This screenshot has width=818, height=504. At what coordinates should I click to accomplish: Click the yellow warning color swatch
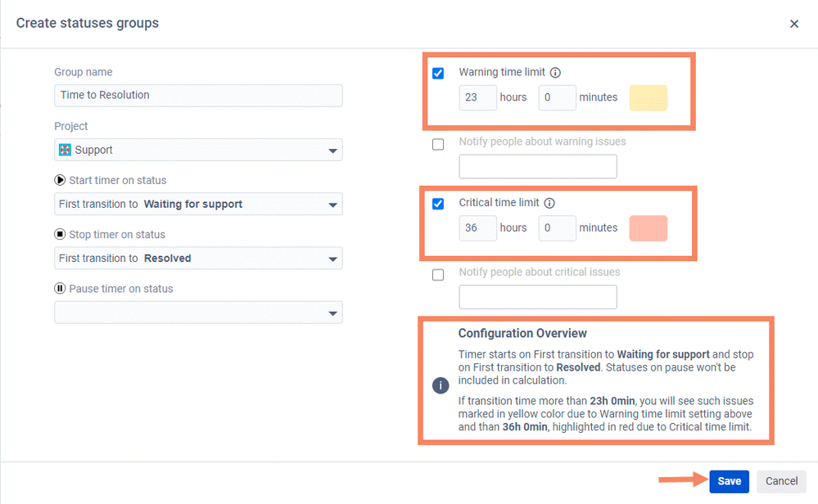(x=648, y=97)
